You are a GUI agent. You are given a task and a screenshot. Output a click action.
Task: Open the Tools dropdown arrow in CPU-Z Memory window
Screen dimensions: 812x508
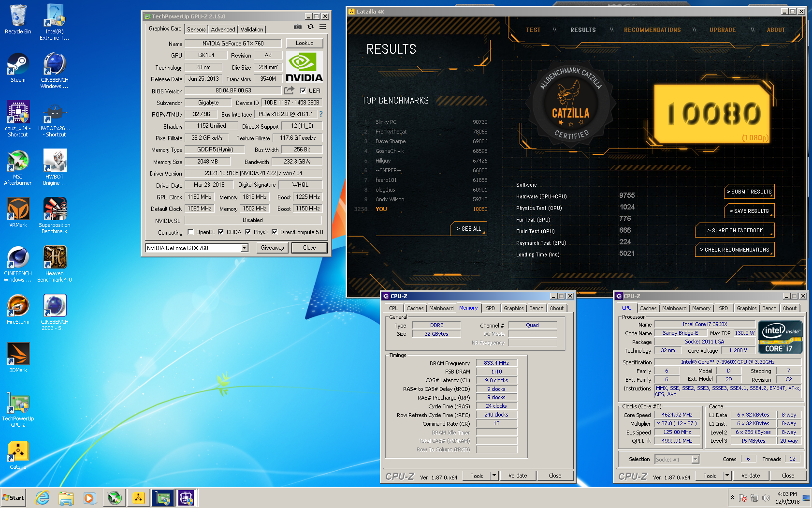(494, 476)
